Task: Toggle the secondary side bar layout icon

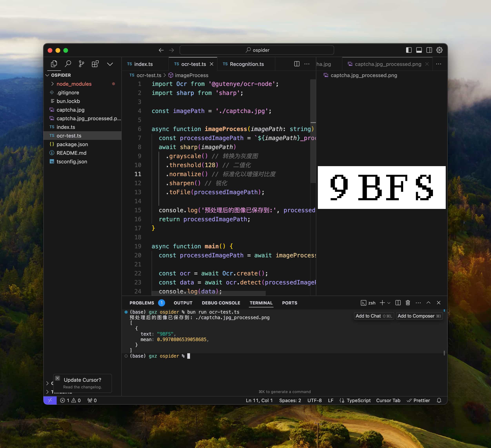Action: (x=429, y=50)
